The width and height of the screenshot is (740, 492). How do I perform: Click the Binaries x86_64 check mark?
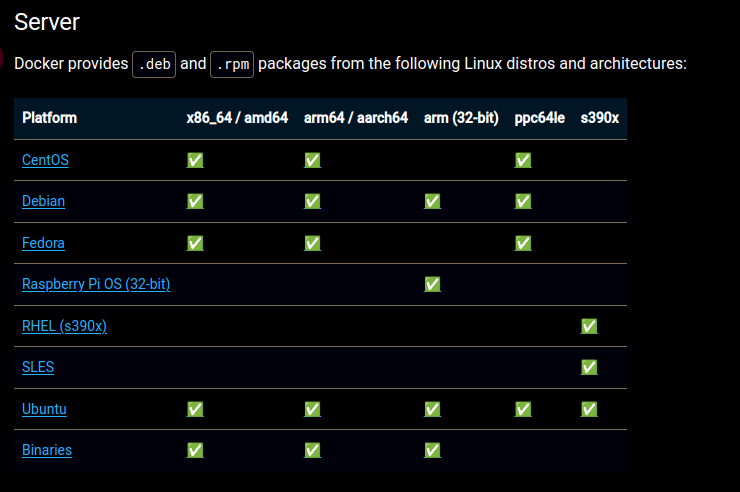(x=195, y=450)
